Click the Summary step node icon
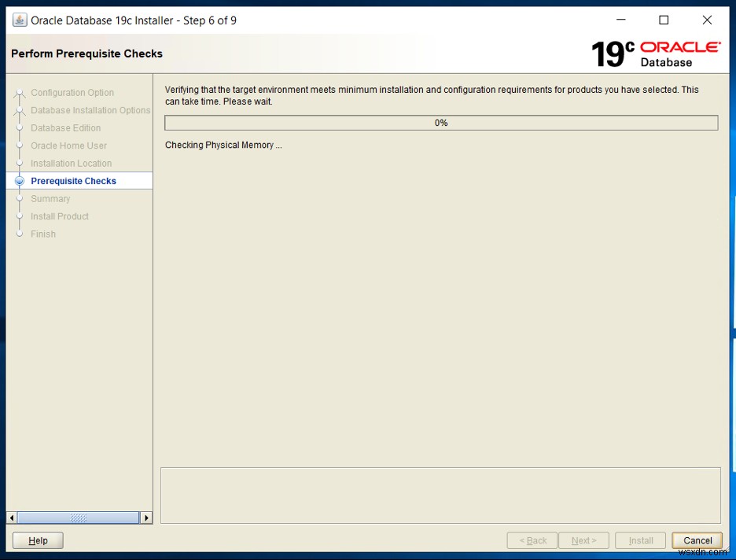Screen dimensions: 736x560 pyautogui.click(x=19, y=198)
